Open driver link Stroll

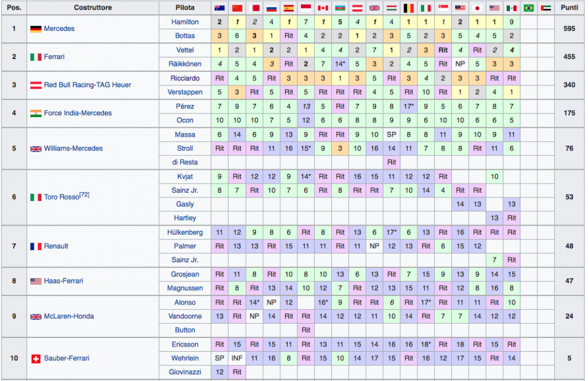click(x=185, y=148)
